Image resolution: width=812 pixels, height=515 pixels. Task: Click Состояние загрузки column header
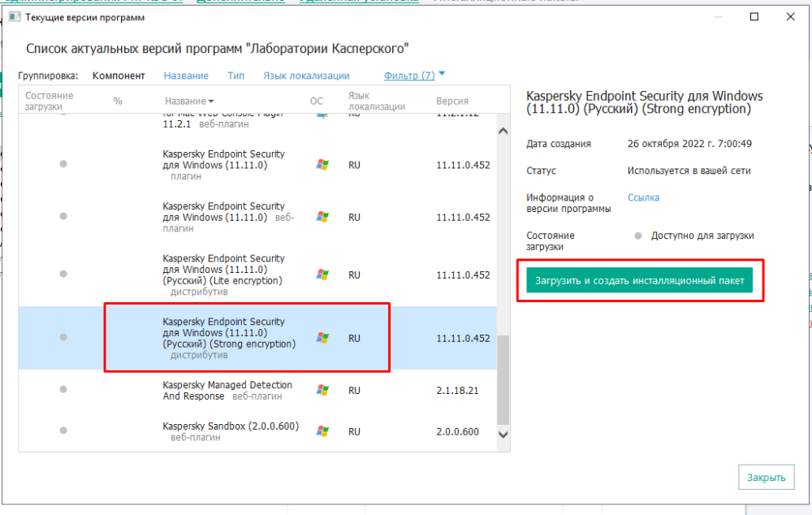pyautogui.click(x=50, y=101)
